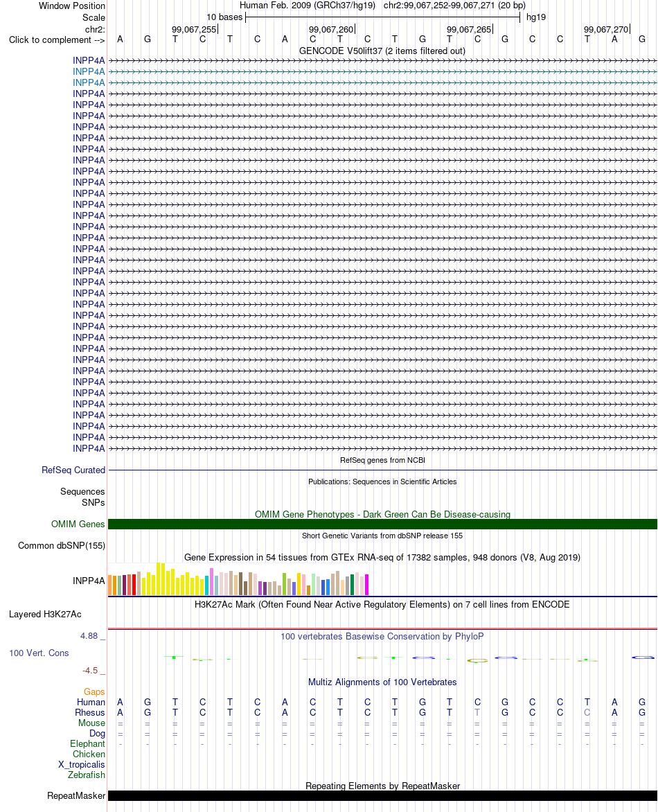This screenshot has height=812, width=658.
Task: Click position marker 99,067,265
Action: pyautogui.click(x=469, y=30)
